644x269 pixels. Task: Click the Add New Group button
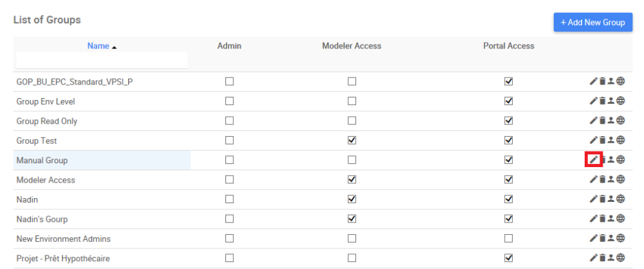click(x=592, y=23)
